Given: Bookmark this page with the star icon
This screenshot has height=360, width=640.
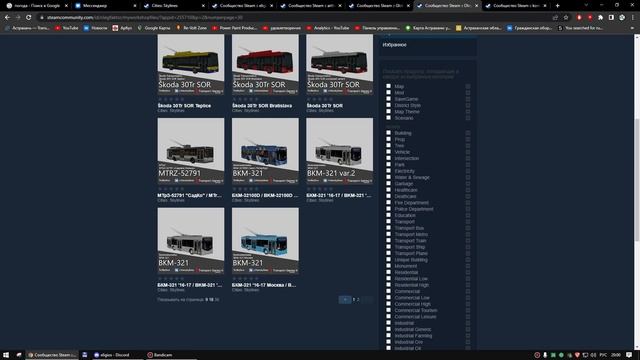Looking at the screenshot, I should click(566, 18).
